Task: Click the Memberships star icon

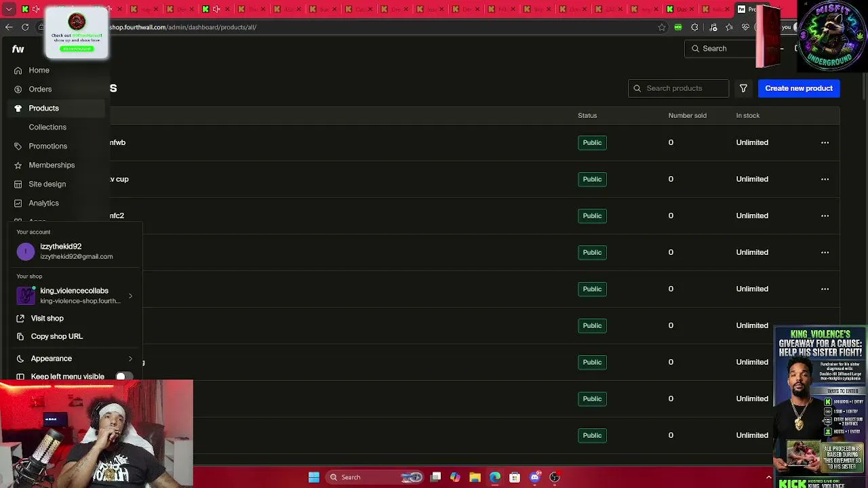Action: click(x=18, y=165)
